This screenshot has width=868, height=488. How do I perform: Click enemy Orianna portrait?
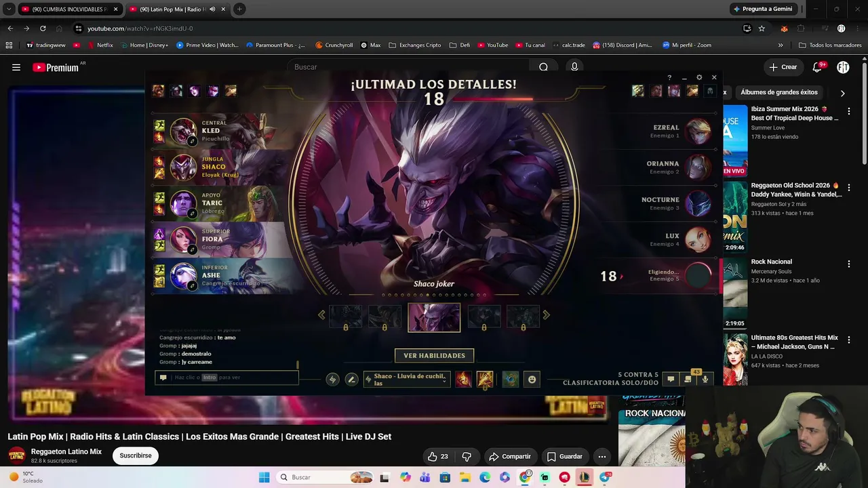pyautogui.click(x=698, y=167)
